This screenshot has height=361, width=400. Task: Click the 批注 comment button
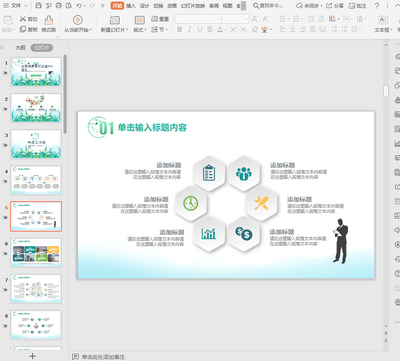[357, 6]
